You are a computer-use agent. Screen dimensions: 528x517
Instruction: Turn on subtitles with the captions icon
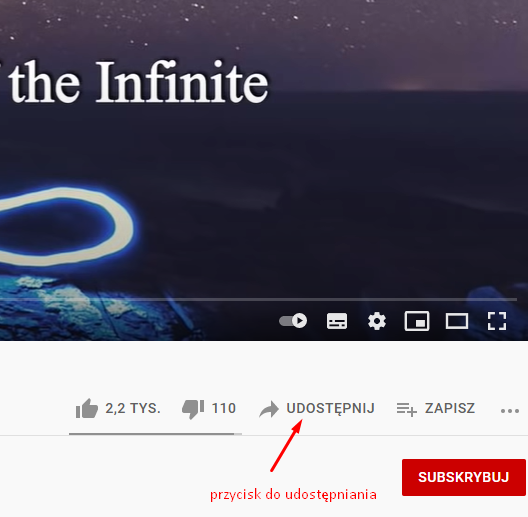tap(337, 321)
